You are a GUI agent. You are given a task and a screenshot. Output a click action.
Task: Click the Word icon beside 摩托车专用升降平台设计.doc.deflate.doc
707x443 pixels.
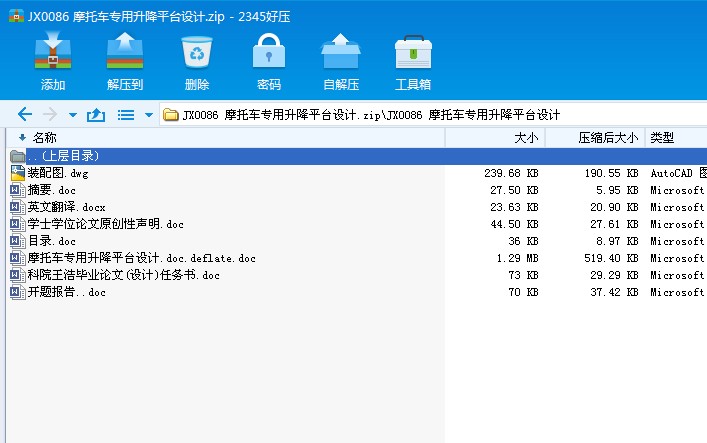click(18, 258)
